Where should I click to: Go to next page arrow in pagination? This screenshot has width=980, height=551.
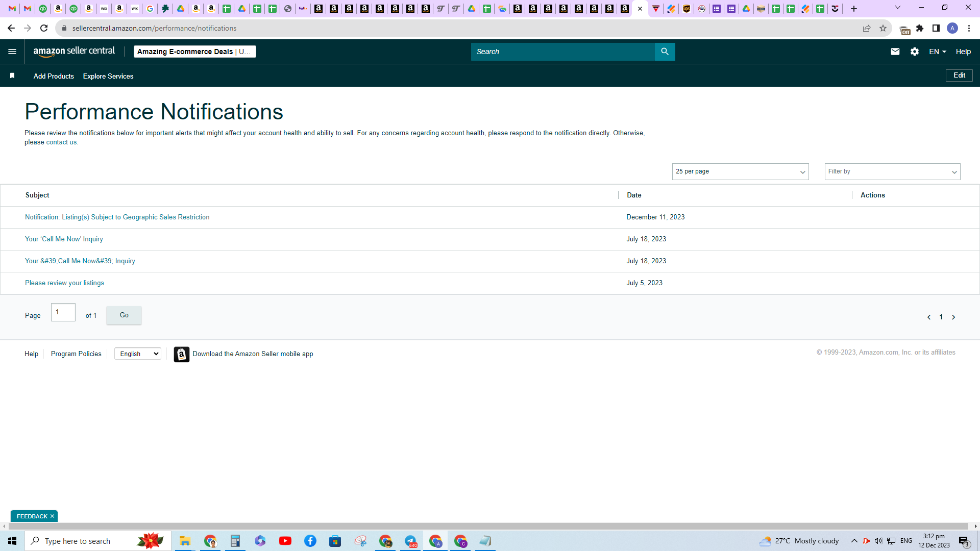(953, 317)
